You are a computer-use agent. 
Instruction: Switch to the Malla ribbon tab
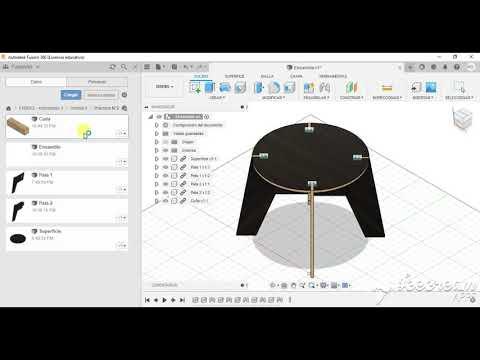pyautogui.click(x=267, y=76)
